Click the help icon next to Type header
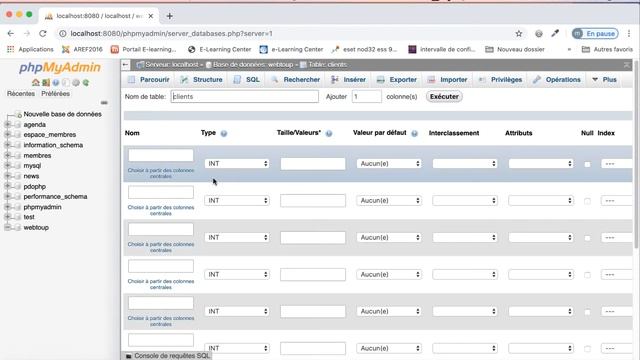This screenshot has height=360, width=640. 224,133
